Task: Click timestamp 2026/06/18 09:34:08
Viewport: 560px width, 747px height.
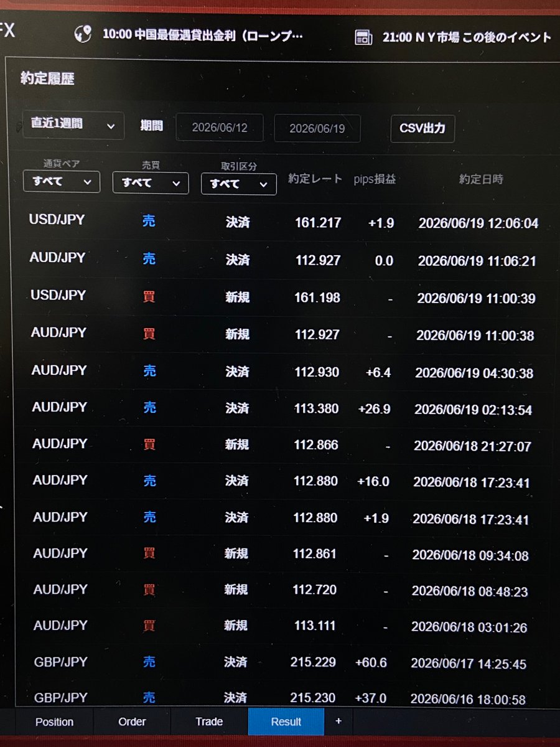Action: 470,555
